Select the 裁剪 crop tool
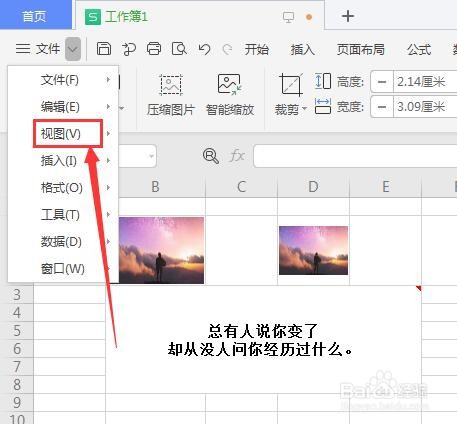Viewport: 457px width, 424px height. [290, 95]
